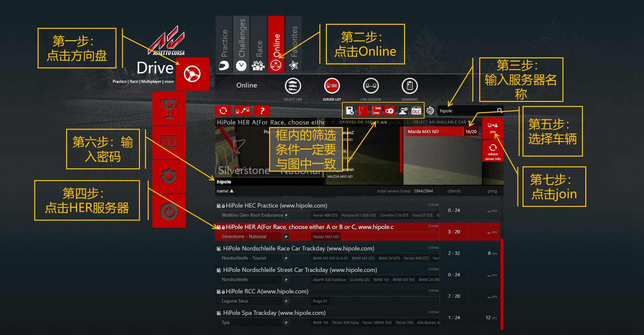
Task: Click the P badge beside Spa track
Action: pos(286,323)
